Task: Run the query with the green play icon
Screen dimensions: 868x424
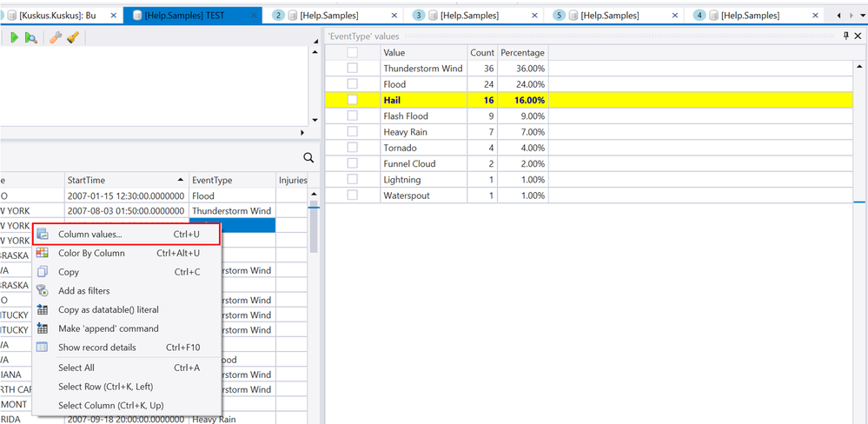Action: (x=15, y=37)
